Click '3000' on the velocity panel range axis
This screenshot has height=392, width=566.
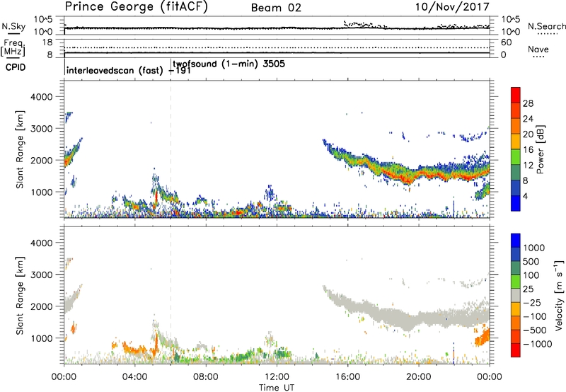pos(41,275)
